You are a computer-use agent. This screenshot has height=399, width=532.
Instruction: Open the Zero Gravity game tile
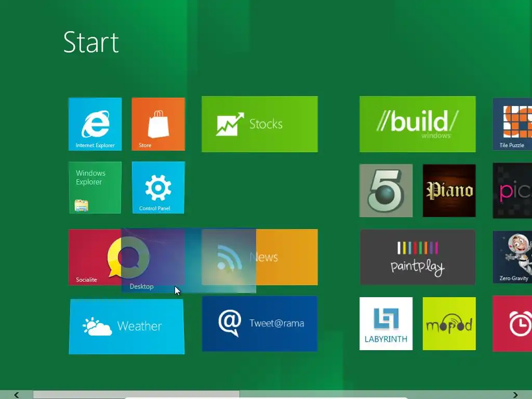pyautogui.click(x=512, y=257)
